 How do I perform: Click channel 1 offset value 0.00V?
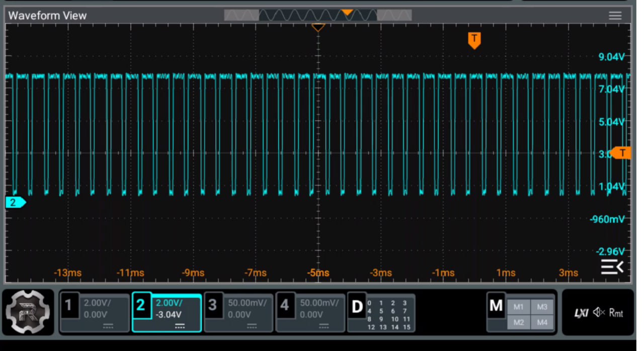coord(96,315)
